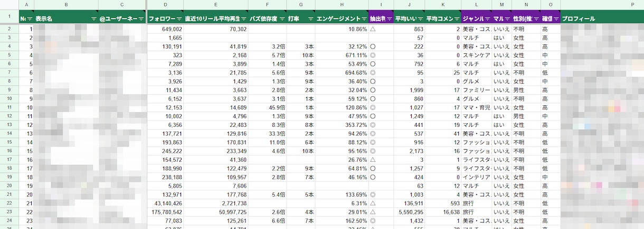Select engagement cell 120.86%
The width and height of the screenshot is (644, 229).
click(x=342, y=108)
